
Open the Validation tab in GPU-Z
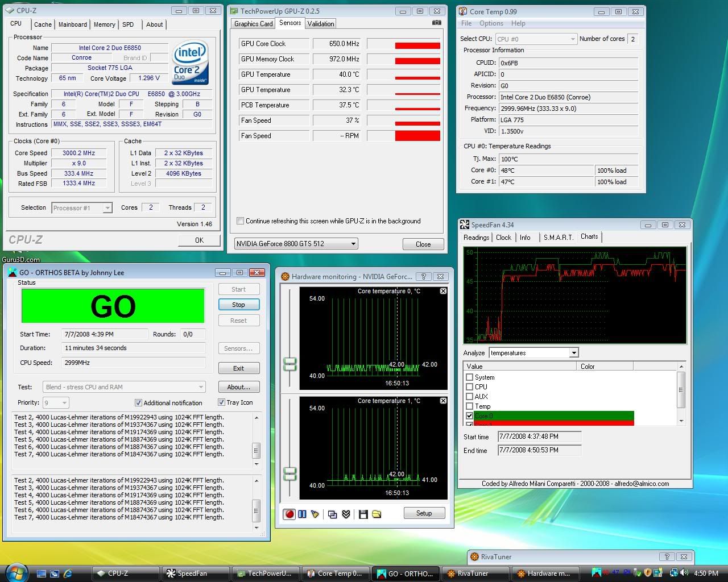tap(321, 24)
